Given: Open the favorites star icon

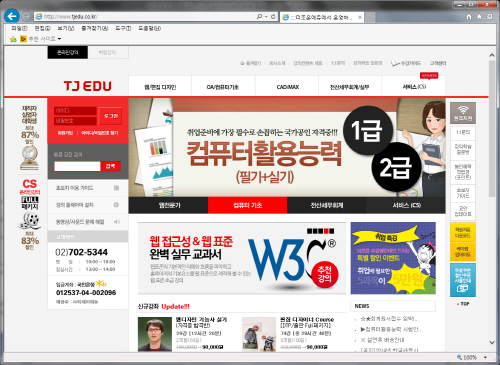Looking at the screenshot, I should point(479,16).
